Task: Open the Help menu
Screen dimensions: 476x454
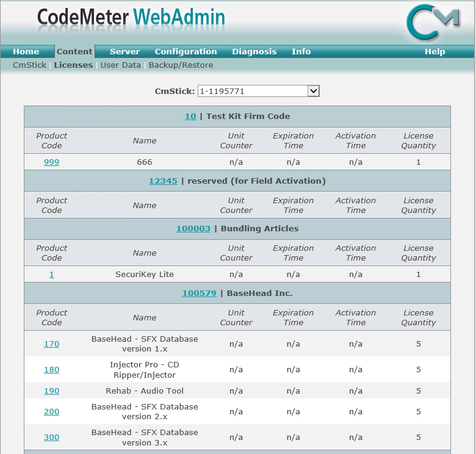Action: coord(435,51)
